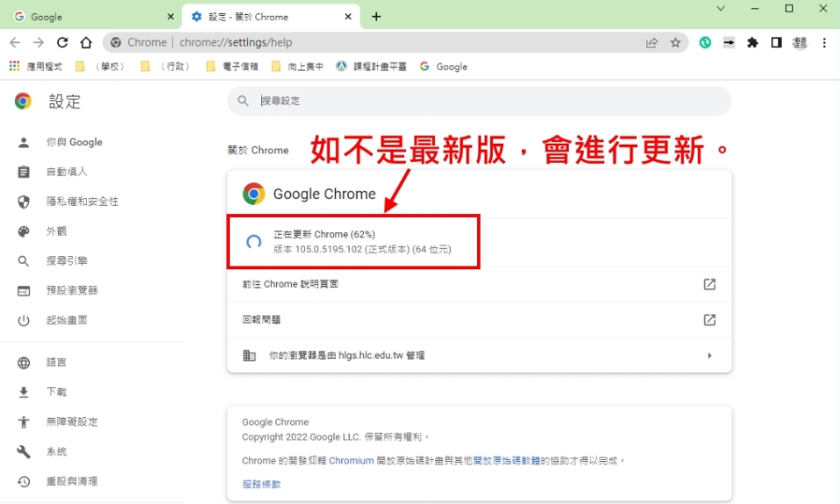Open 回報問題 row
Image resolution: width=840 pixels, height=504 pixels.
480,320
